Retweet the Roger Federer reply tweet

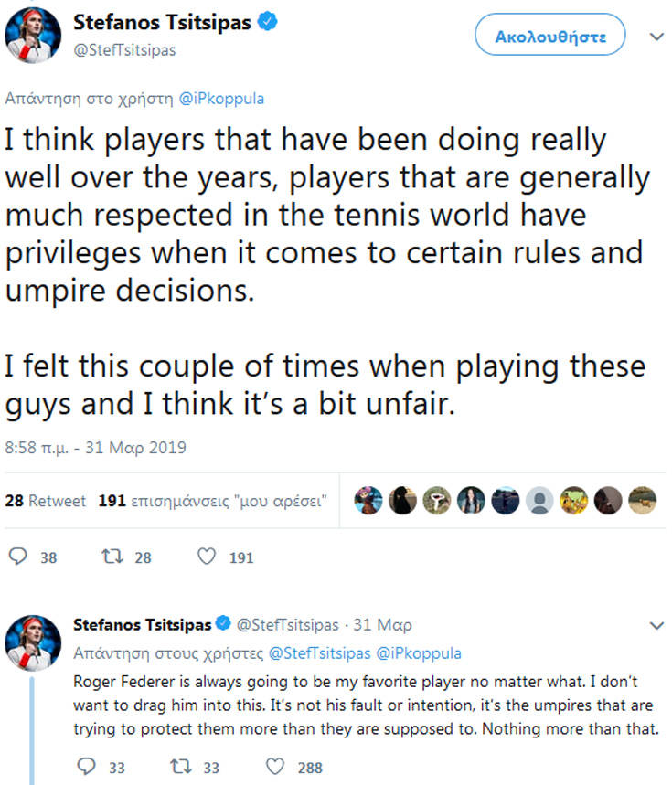pos(181,767)
